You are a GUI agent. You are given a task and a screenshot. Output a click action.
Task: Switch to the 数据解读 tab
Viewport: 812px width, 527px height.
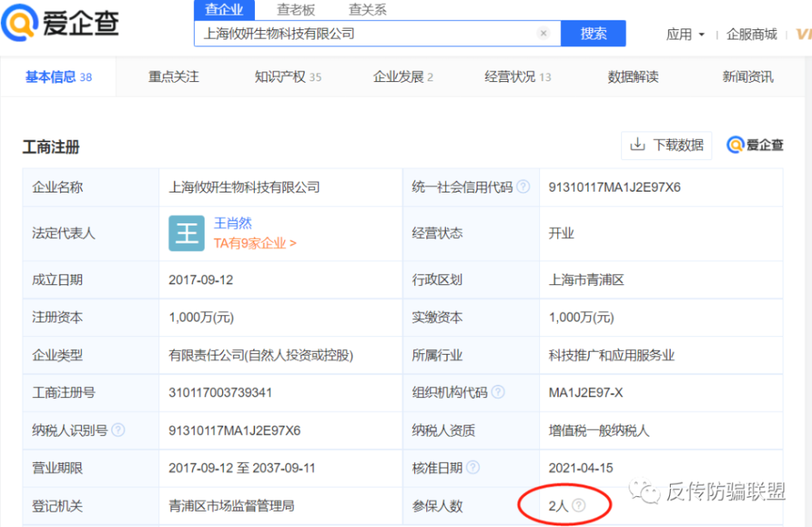[633, 77]
